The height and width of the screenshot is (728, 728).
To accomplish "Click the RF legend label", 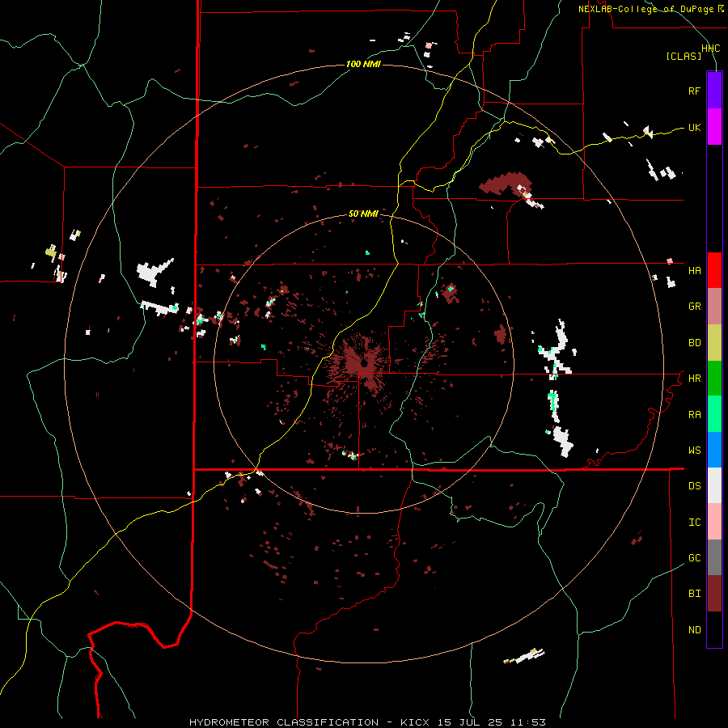I will click(694, 91).
